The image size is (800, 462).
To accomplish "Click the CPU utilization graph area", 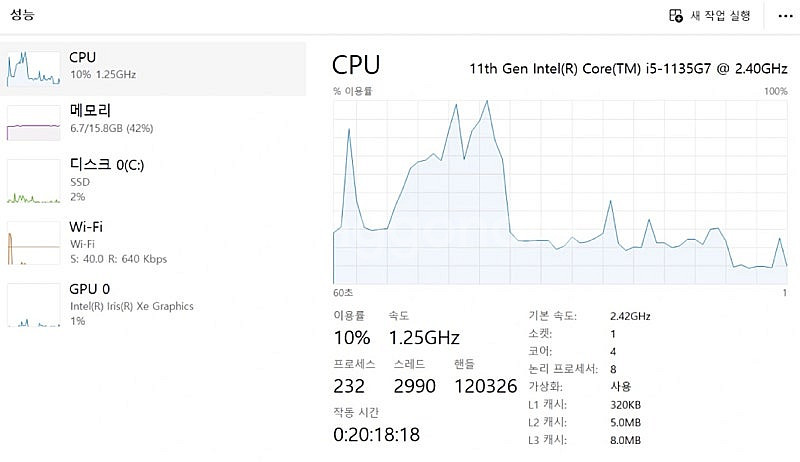I will pos(560,192).
